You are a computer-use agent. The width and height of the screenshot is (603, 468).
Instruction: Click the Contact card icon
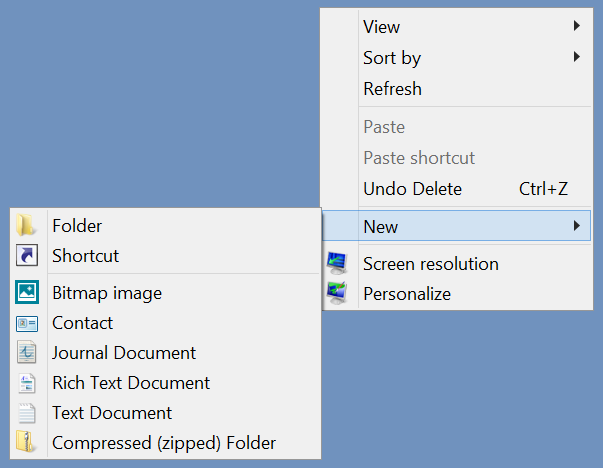(x=27, y=323)
